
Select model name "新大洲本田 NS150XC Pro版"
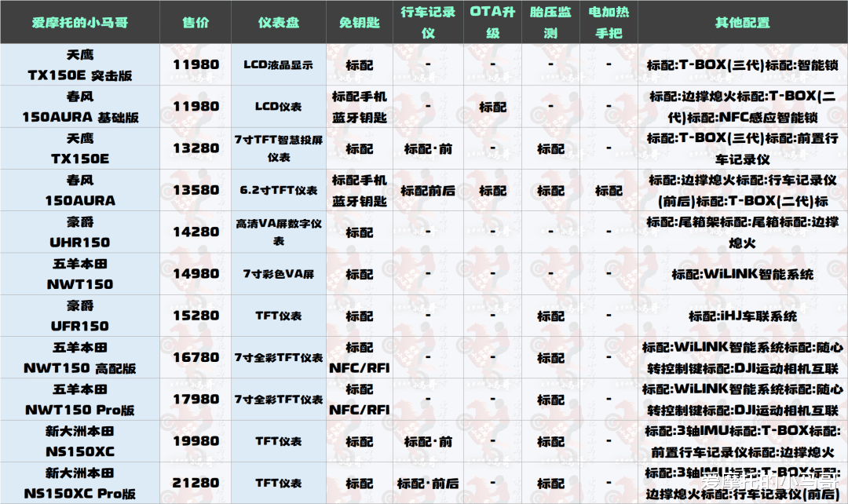pos(80,484)
